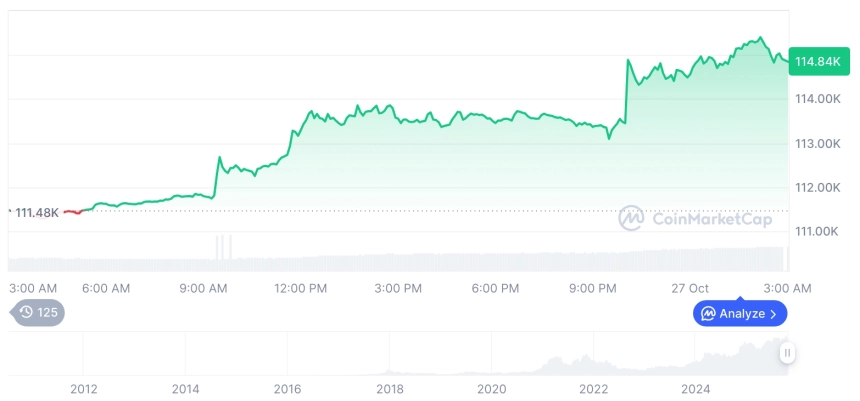Click the Analyze button
The image size is (860, 401).
click(x=740, y=314)
